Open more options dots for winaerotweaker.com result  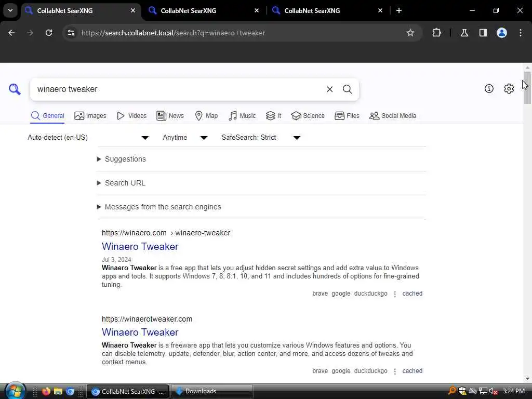tap(395, 371)
